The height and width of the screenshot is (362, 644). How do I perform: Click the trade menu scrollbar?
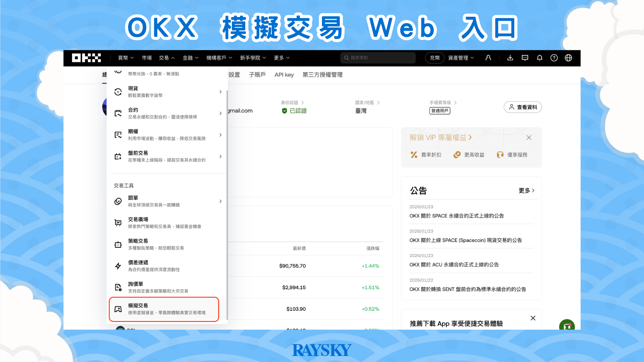[x=227, y=204]
